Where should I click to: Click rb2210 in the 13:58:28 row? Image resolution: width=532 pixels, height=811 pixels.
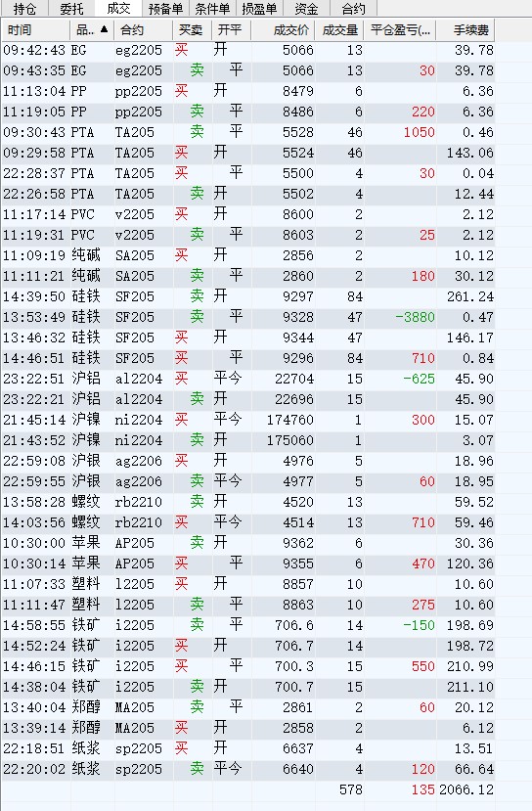click(x=139, y=502)
